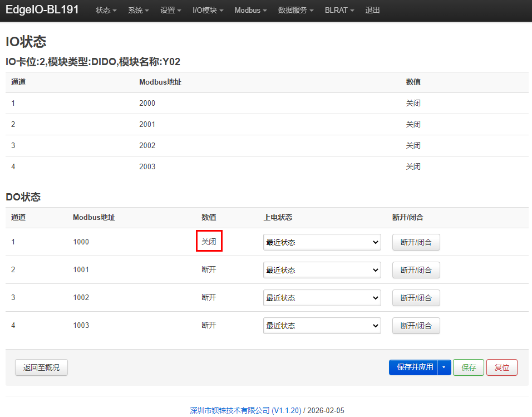Click 返回至概况 button
This screenshot has height=417, width=532.
41,367
